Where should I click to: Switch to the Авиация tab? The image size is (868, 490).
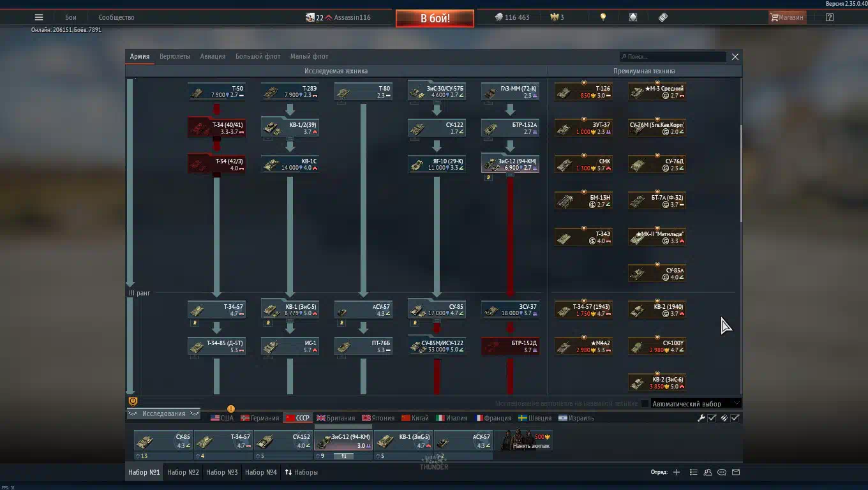point(213,56)
